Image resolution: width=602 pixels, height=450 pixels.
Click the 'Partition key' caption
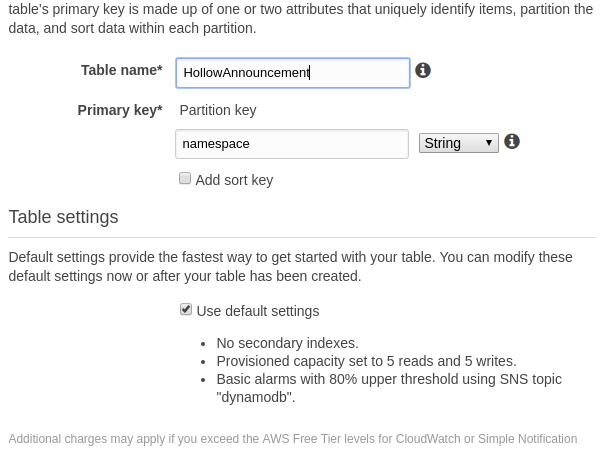[218, 110]
